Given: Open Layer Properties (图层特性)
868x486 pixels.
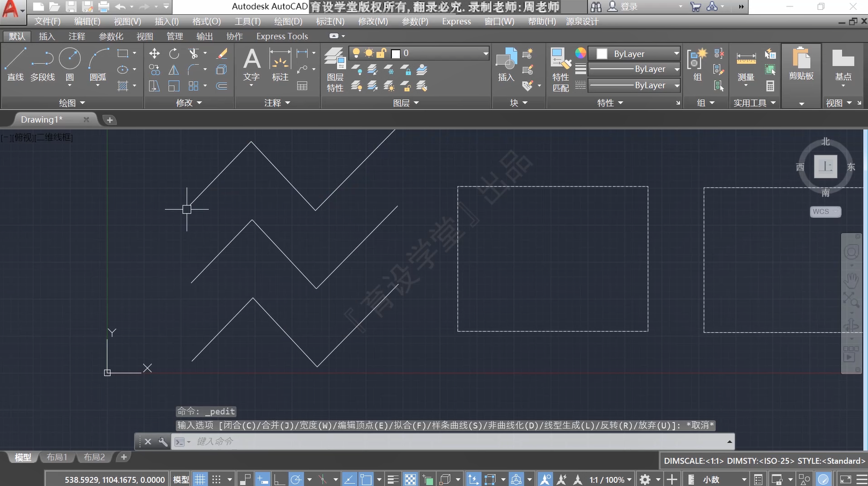Looking at the screenshot, I should [335, 69].
